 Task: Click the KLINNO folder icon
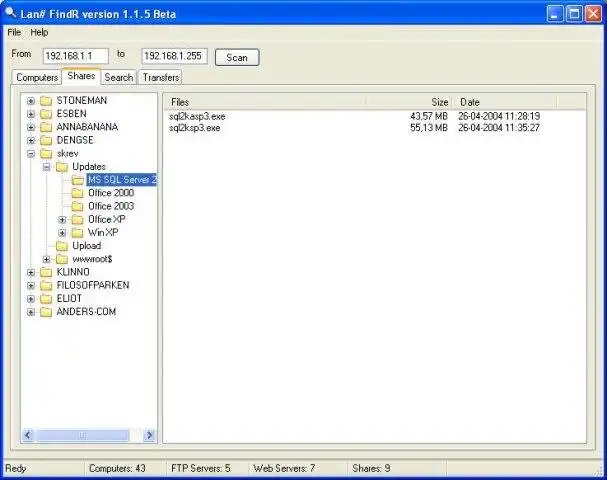[46, 273]
